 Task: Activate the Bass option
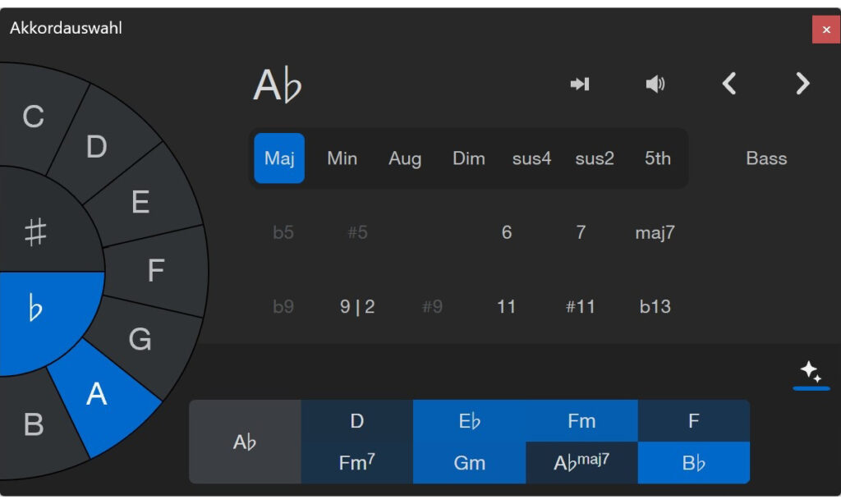tap(765, 158)
